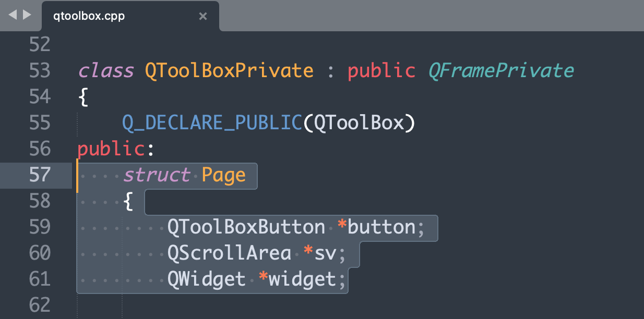Viewport: 644px width, 319px height.
Task: Click the left tab navigation arrow
Action: pyautogui.click(x=13, y=15)
